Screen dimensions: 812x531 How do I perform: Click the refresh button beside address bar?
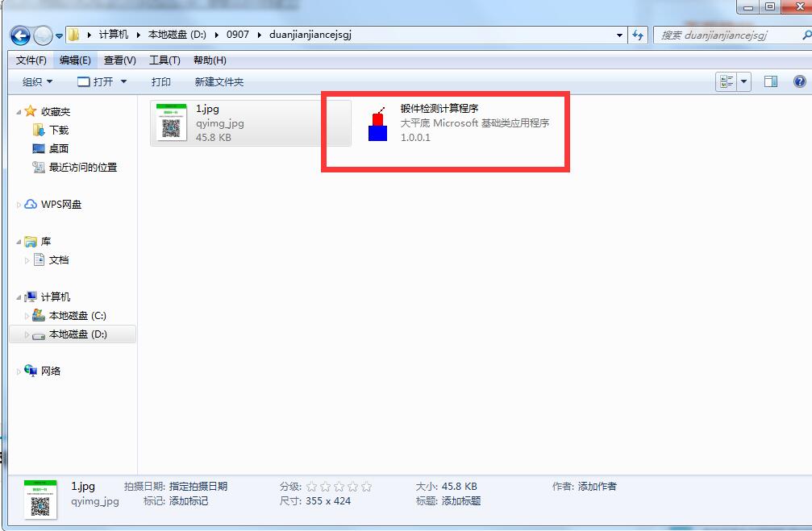(x=638, y=35)
